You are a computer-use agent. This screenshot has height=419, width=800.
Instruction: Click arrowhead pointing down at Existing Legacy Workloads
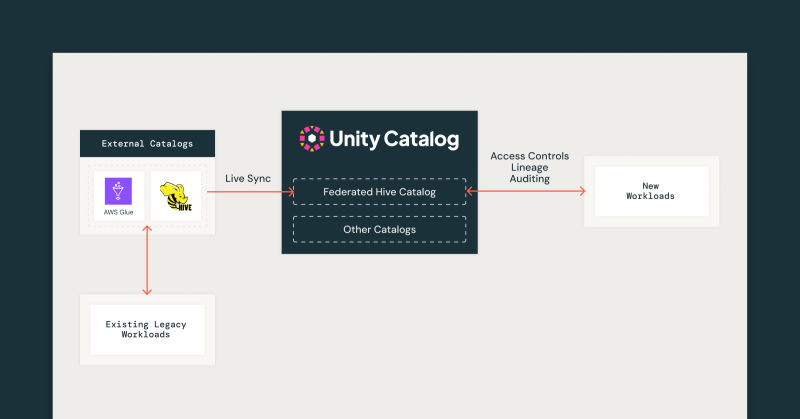pyautogui.click(x=148, y=290)
